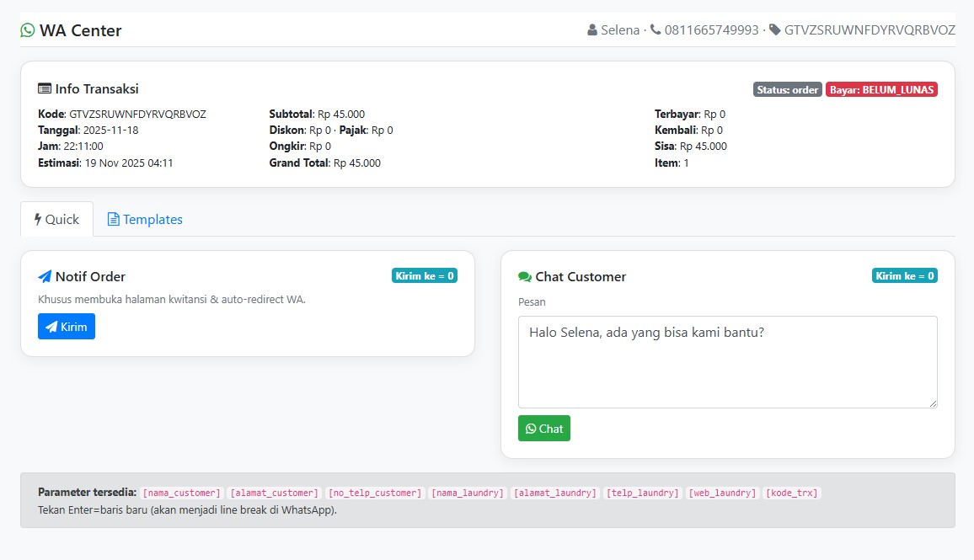The image size is (974, 560).
Task: Switch to the Templates tab
Action: point(145,219)
